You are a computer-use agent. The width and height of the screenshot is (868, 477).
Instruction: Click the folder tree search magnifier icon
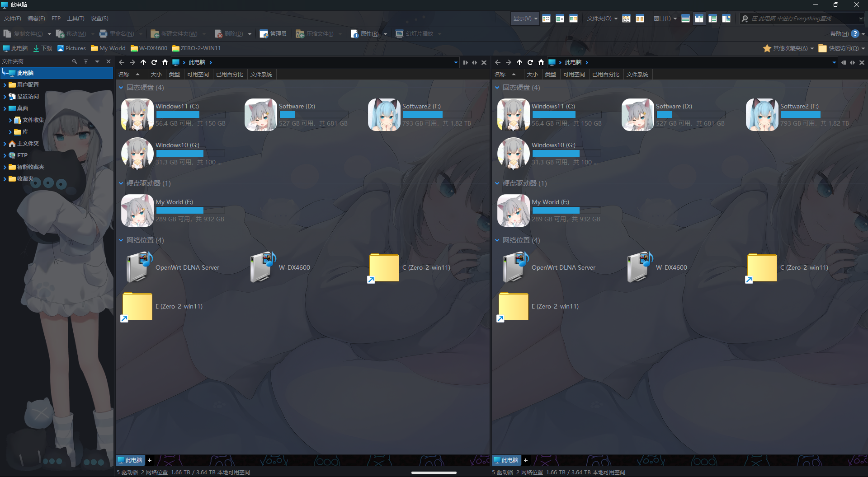(x=75, y=61)
